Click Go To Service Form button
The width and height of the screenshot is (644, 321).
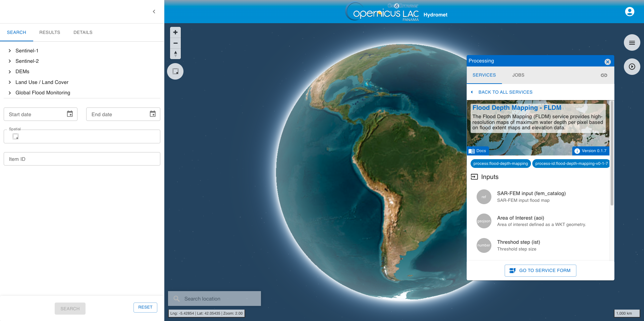click(540, 271)
